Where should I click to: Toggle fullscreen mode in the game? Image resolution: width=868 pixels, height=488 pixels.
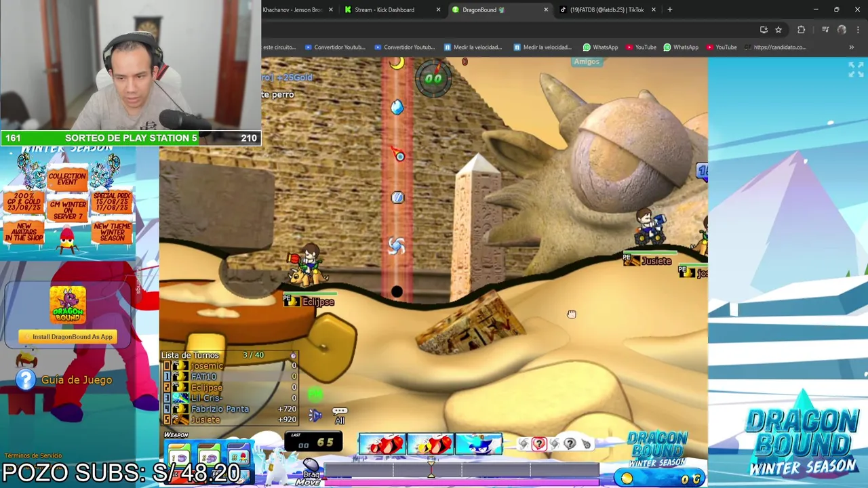[x=855, y=69]
